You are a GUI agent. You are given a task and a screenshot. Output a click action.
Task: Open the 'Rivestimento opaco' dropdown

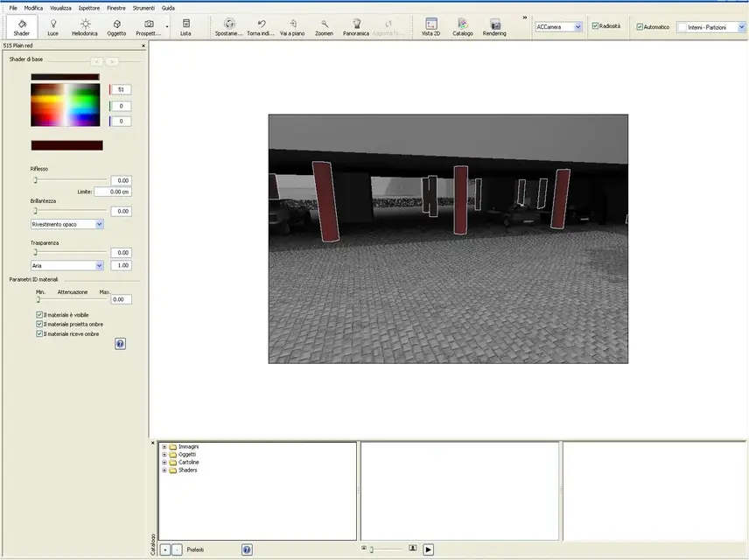click(x=99, y=224)
